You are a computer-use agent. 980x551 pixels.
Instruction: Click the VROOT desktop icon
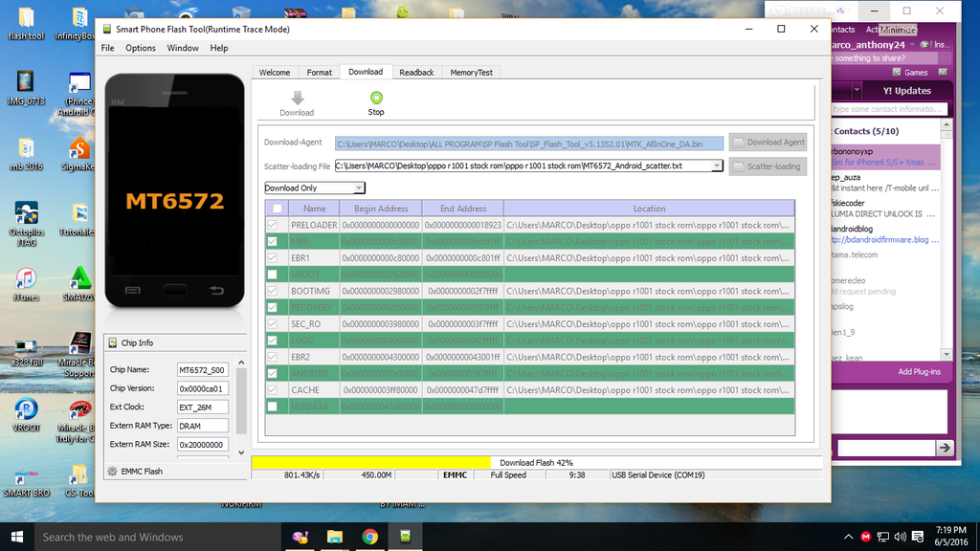point(26,409)
